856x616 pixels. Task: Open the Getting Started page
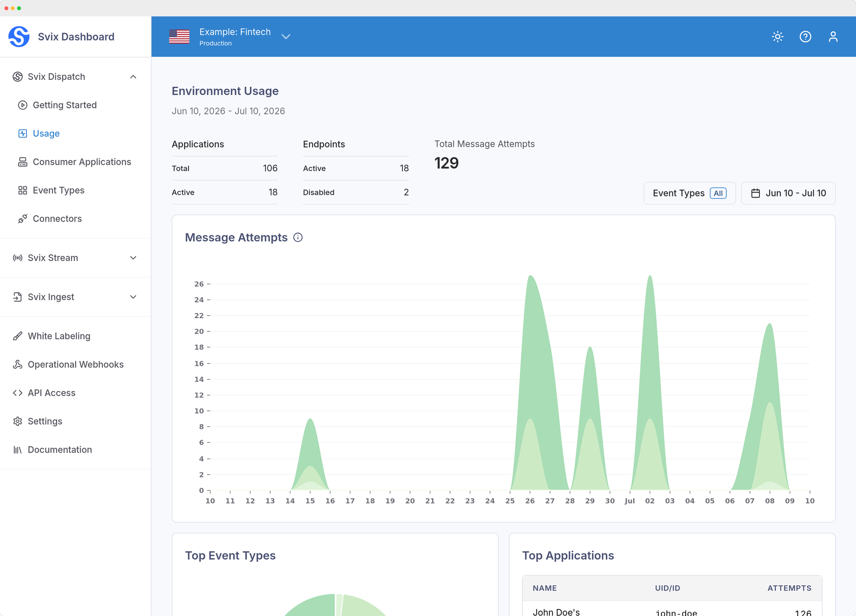coord(64,105)
